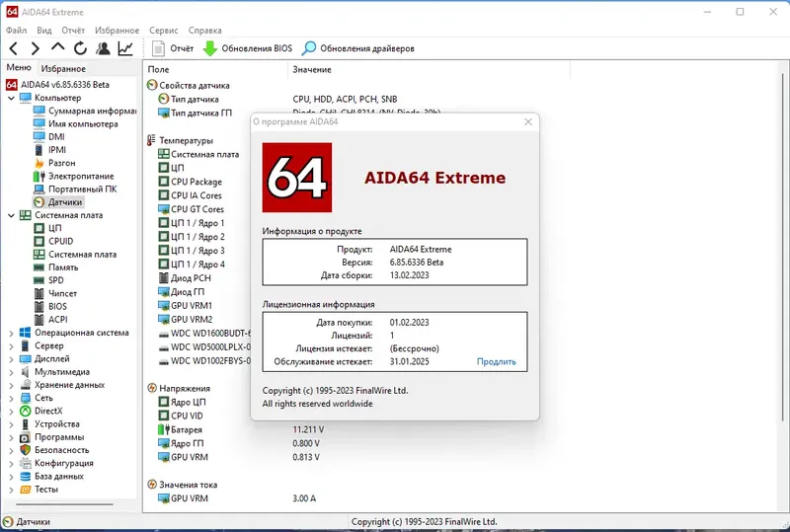Expand the Сеть tree node
Viewport: 790px width, 532px height.
click(11, 398)
